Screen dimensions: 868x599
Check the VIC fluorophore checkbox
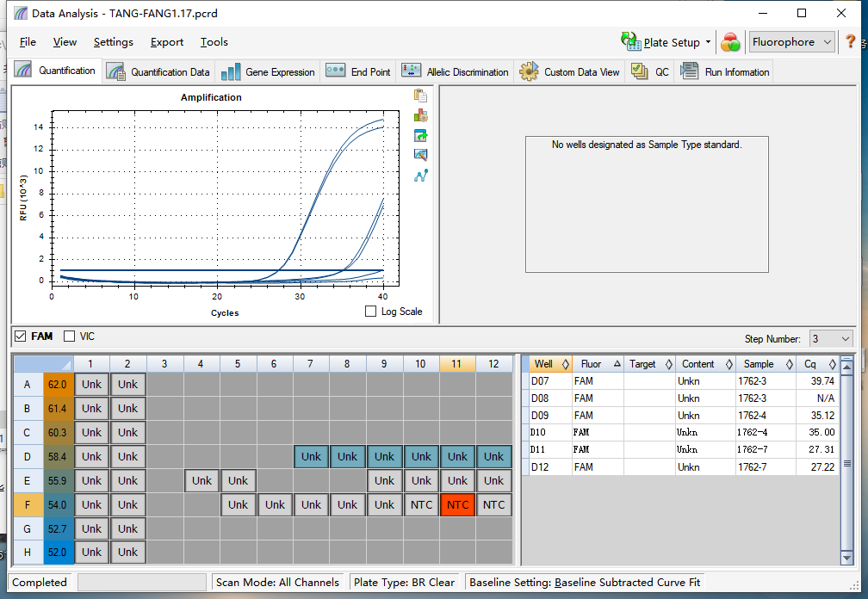[x=69, y=337]
